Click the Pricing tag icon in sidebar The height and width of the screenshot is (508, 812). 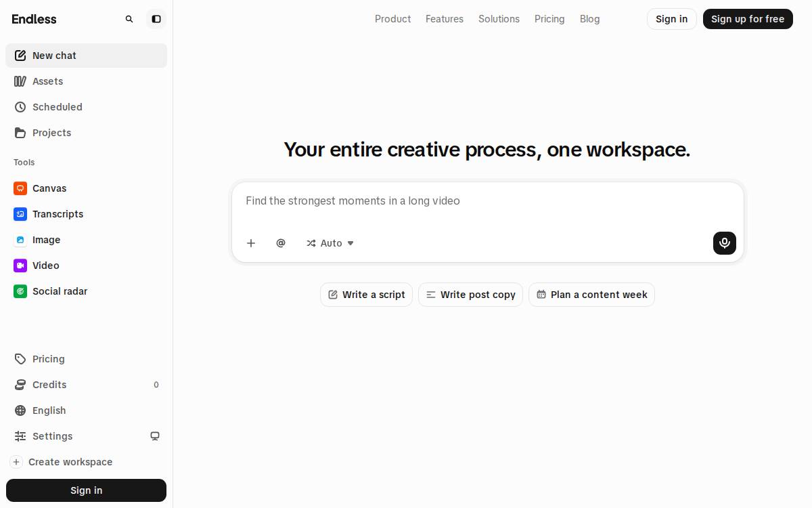click(20, 359)
